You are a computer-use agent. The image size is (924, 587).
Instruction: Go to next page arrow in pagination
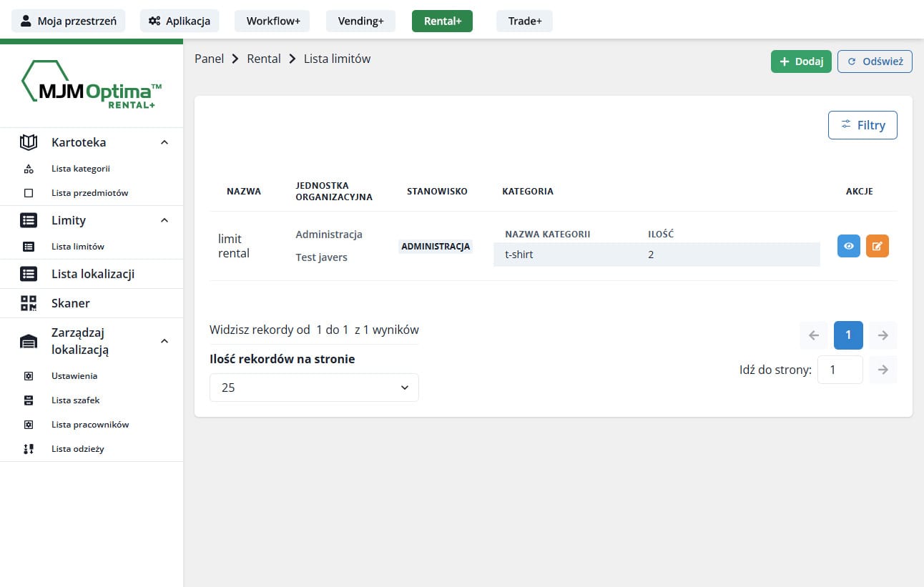[883, 335]
